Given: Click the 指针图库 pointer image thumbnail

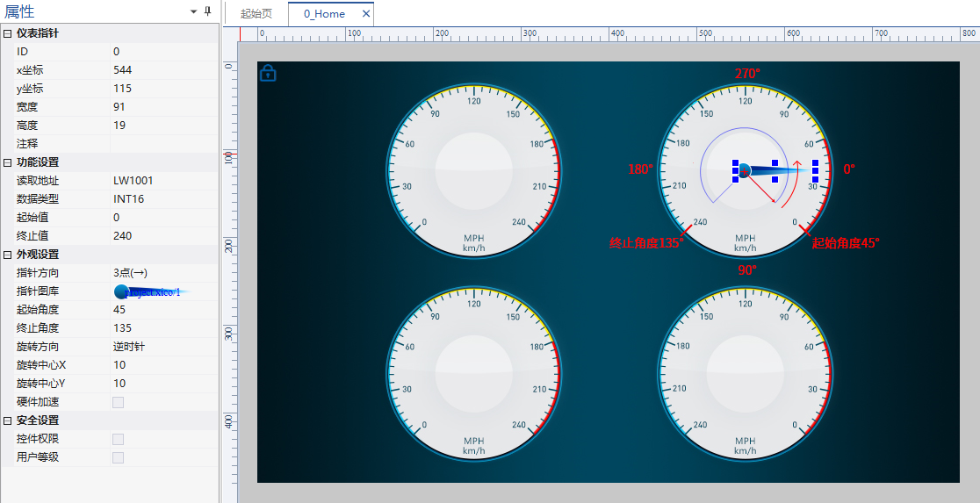Looking at the screenshot, I should click(x=153, y=291).
